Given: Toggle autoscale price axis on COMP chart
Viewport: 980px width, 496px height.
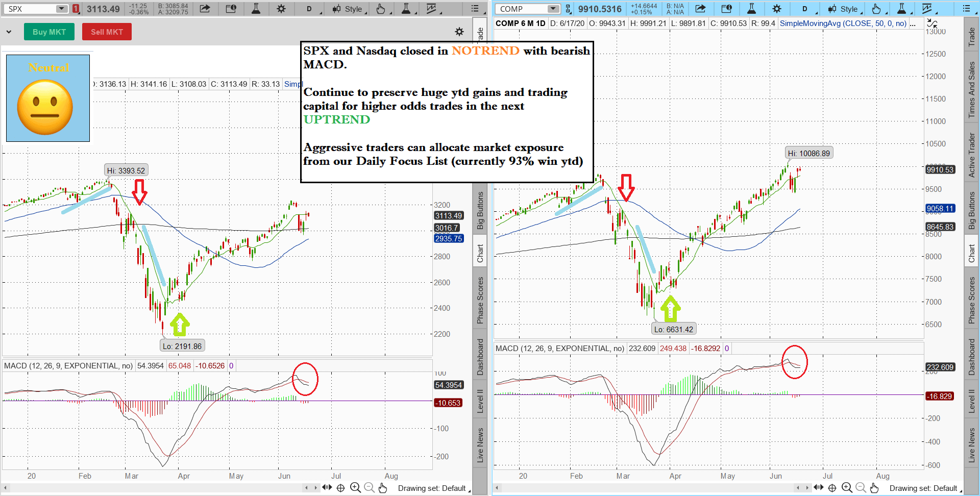Looking at the screenshot, I should click(x=932, y=23).
